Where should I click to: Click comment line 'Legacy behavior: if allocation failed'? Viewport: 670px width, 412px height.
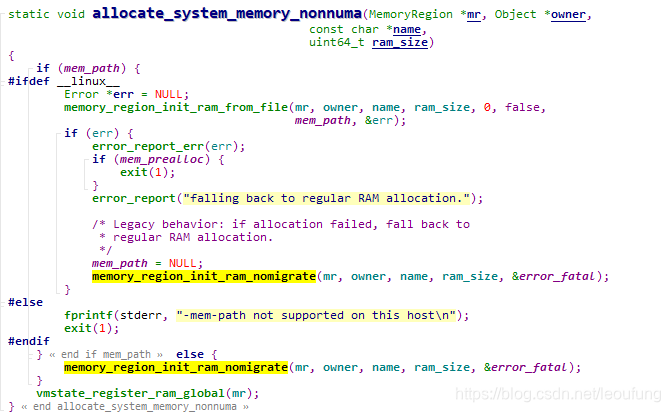coord(281,224)
